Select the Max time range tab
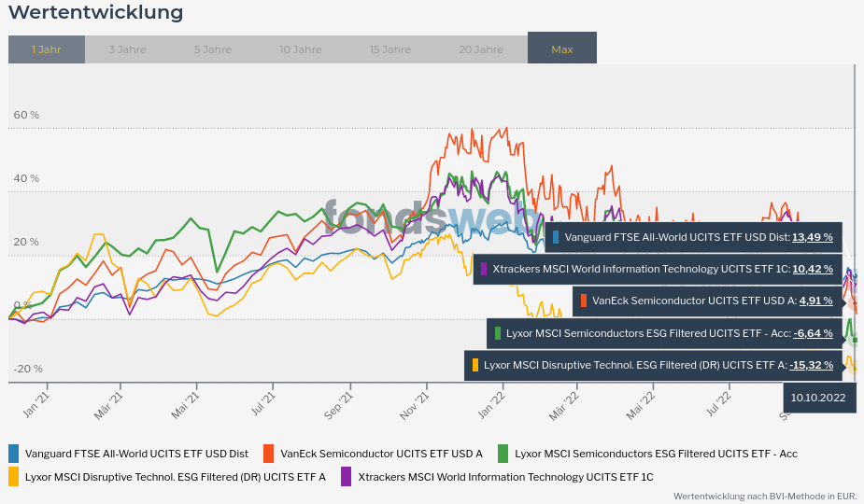 tap(562, 49)
